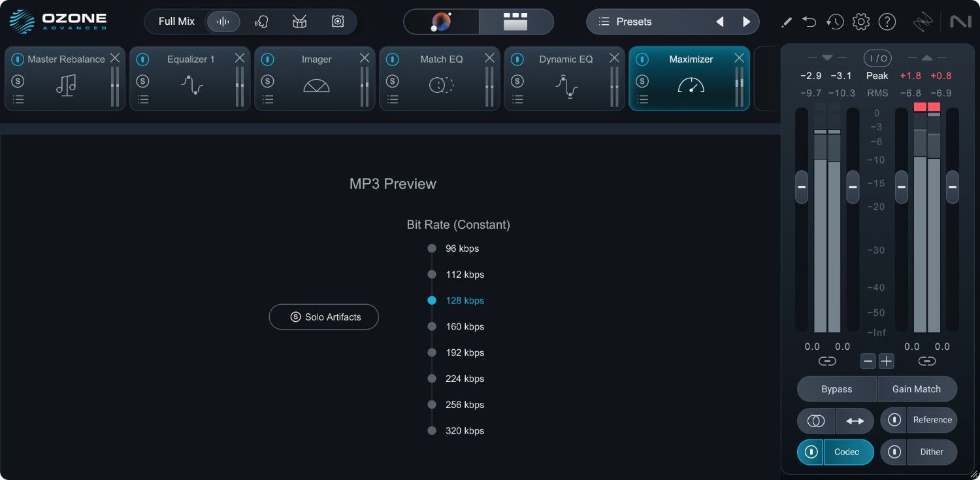Switch to the module chain view tab
Screen dimensions: 980x480
pyautogui.click(x=515, y=22)
